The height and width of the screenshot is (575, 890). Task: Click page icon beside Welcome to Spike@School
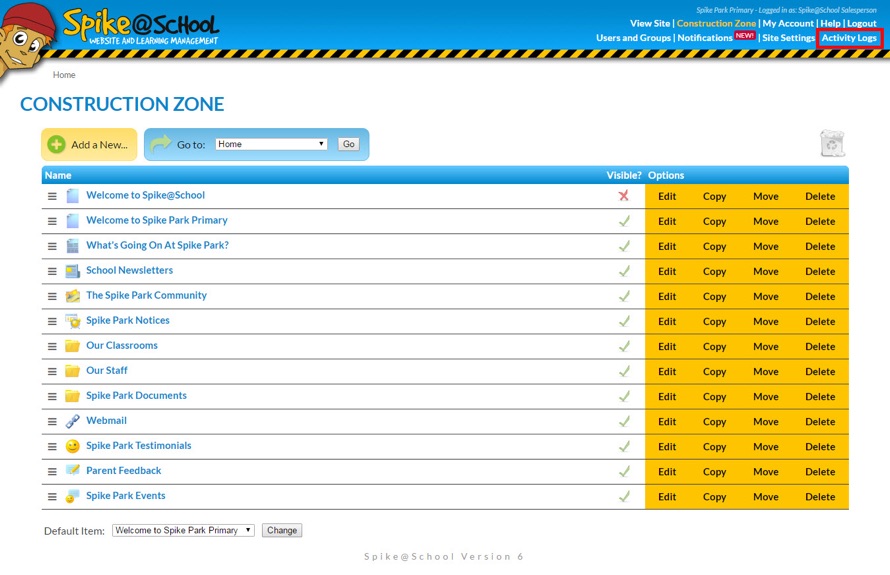pos(73,196)
